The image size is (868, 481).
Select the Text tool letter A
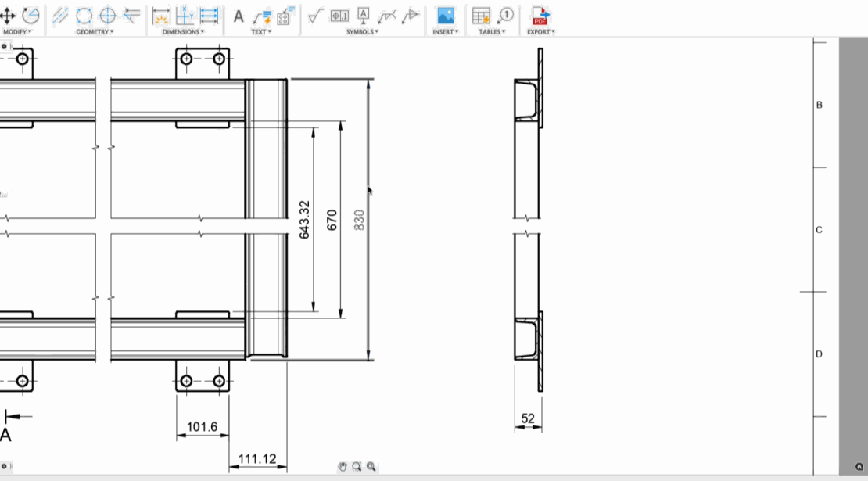[239, 16]
